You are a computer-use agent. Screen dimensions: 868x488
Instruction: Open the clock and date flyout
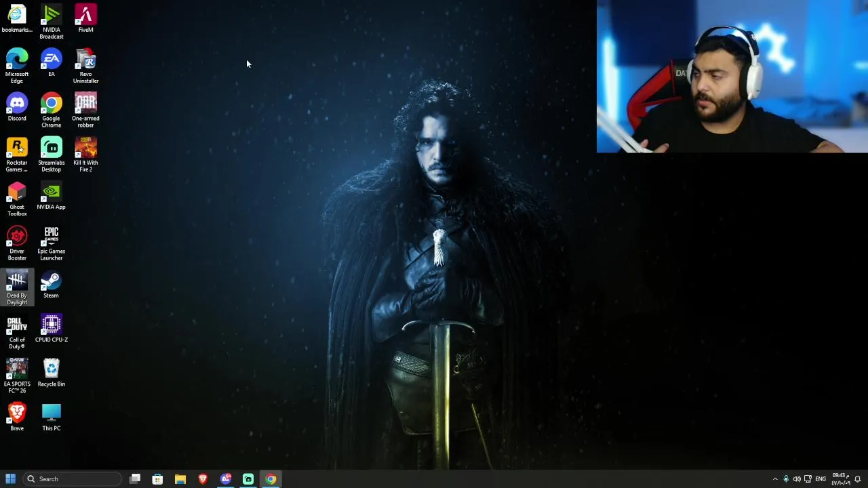tap(840, 479)
